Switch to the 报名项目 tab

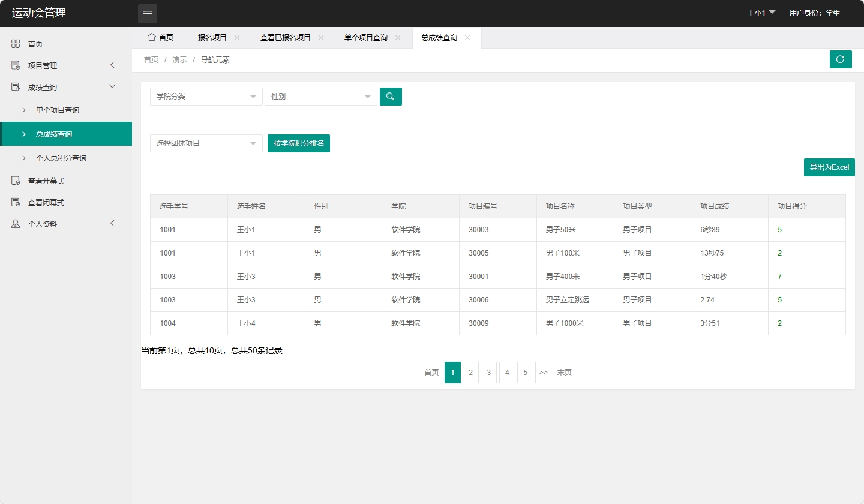(213, 37)
